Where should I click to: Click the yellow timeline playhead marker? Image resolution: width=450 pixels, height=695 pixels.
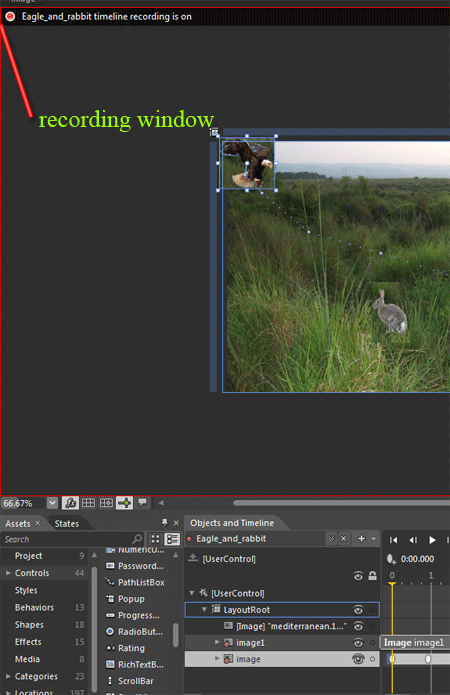(392, 584)
